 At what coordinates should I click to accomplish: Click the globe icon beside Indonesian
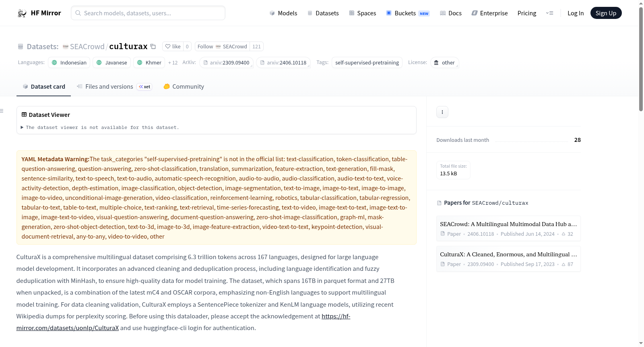[54, 62]
